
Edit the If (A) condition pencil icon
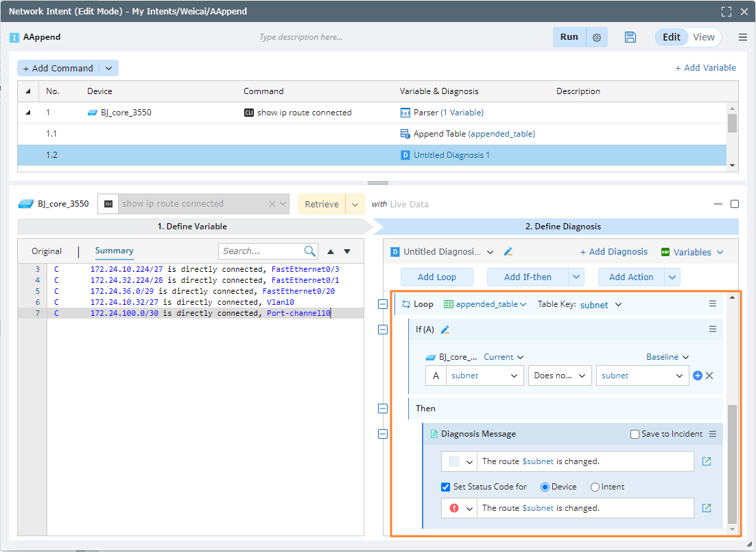tap(445, 330)
